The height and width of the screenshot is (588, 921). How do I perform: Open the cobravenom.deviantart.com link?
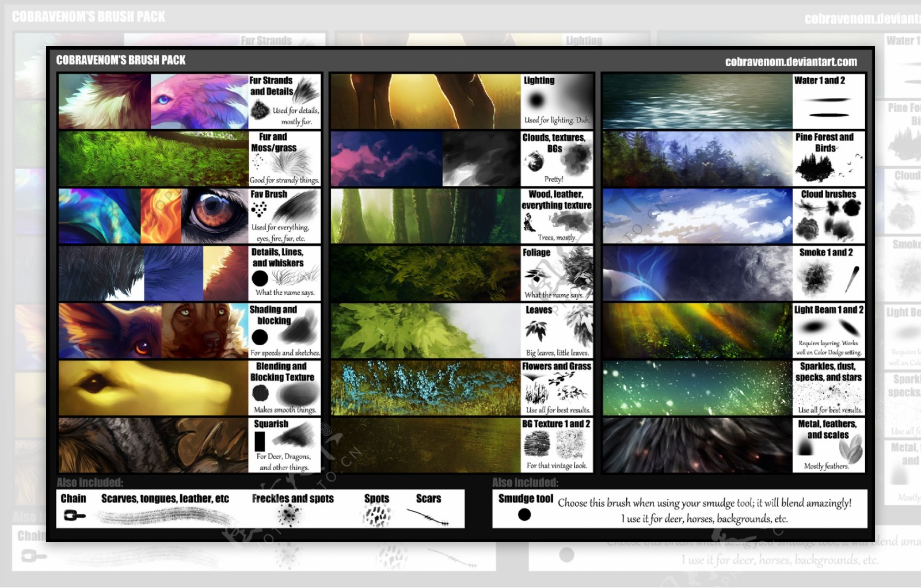click(x=791, y=62)
